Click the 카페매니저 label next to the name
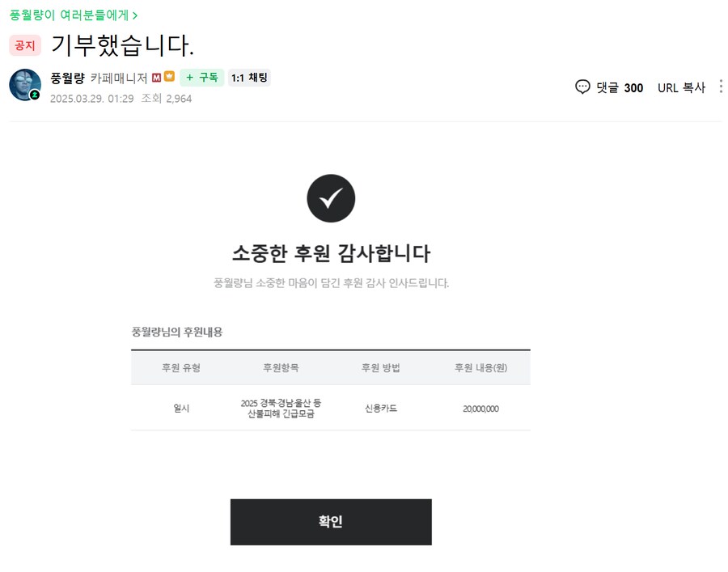 click(x=117, y=77)
